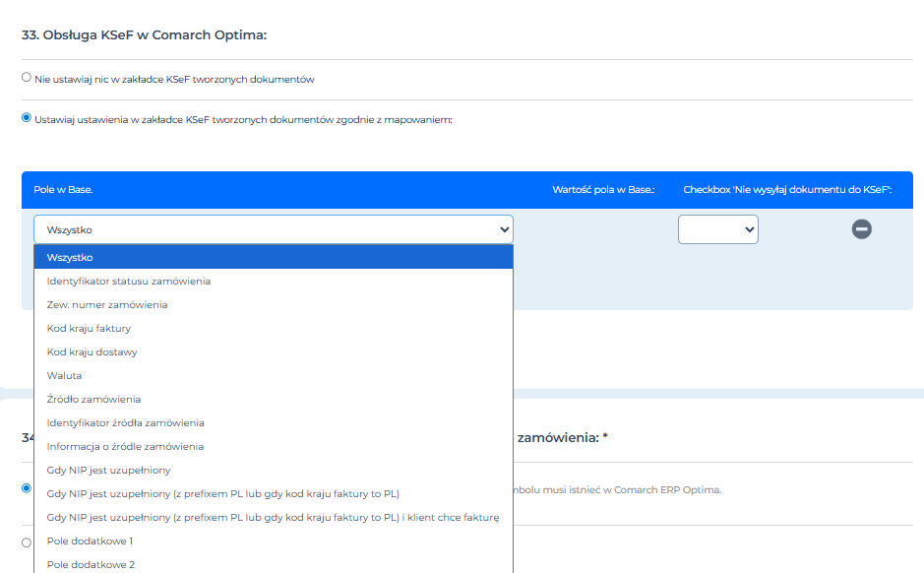The image size is (924, 573).
Task: Choose 'Wszystko' highlighted option in list
Action: [x=274, y=257]
